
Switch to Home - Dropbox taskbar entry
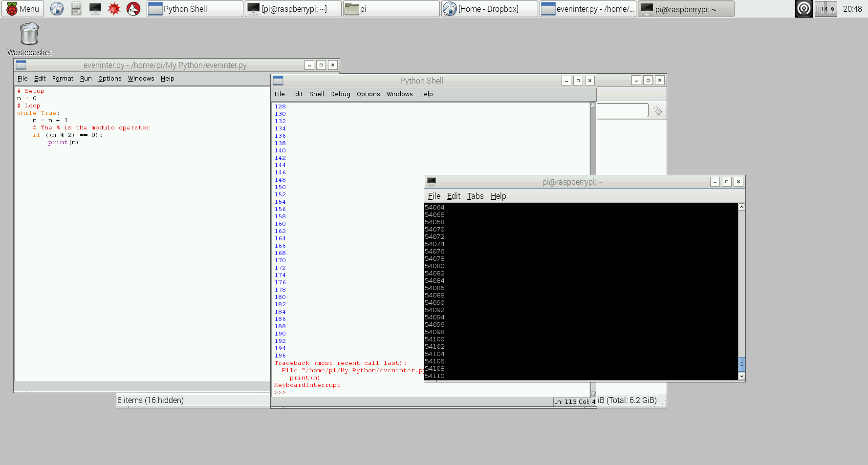pos(490,9)
